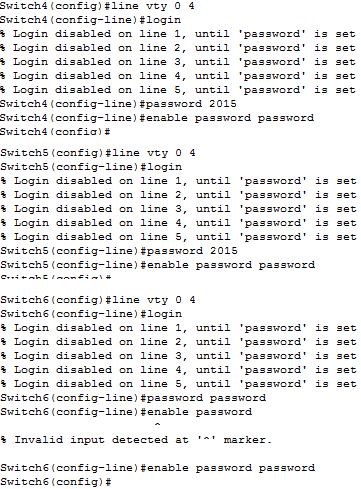The image size is (361, 489).
Task: Click Switch4 'Login disabled on line 5' message
Action: pos(178,90)
